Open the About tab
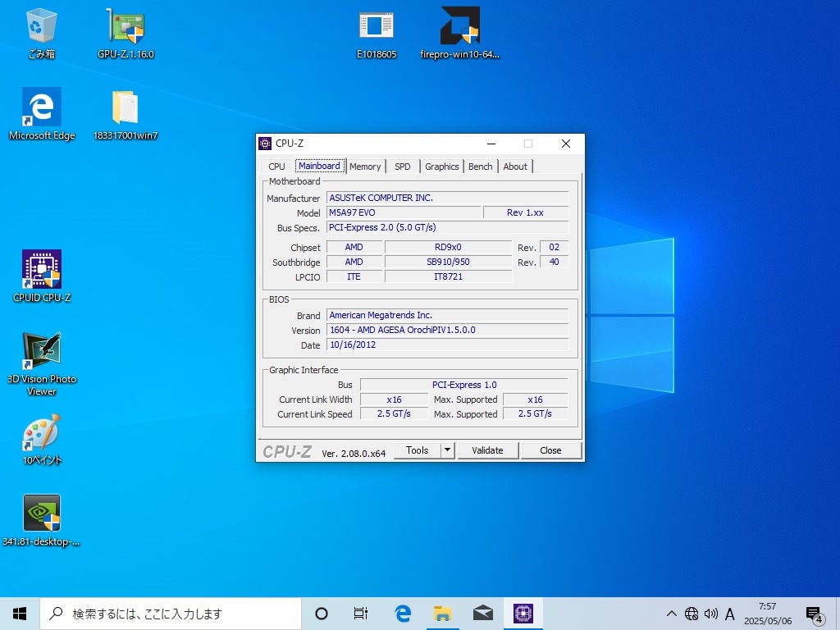Viewport: 840px width, 630px height. [x=515, y=167]
